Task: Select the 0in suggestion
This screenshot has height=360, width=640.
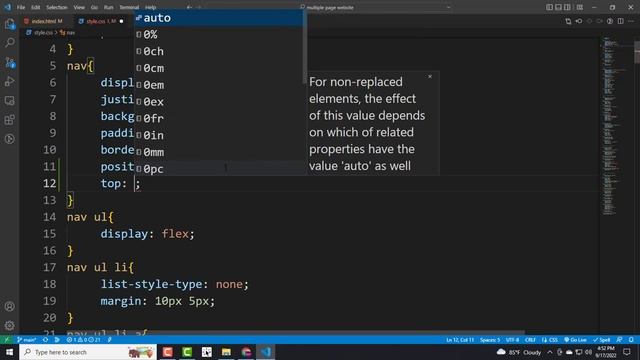Action: (x=219, y=135)
